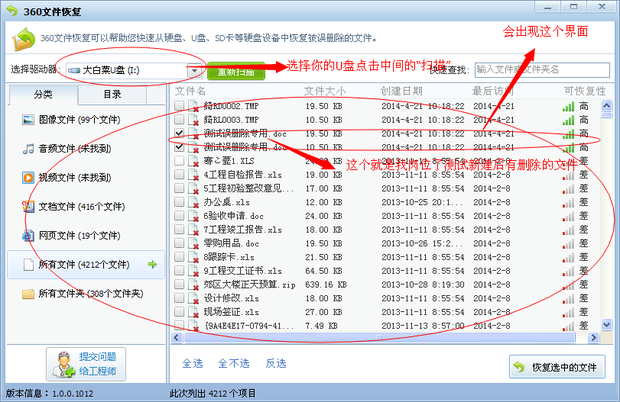The width and height of the screenshot is (620, 402).
Task: Click the video files play icon
Action: click(x=28, y=177)
